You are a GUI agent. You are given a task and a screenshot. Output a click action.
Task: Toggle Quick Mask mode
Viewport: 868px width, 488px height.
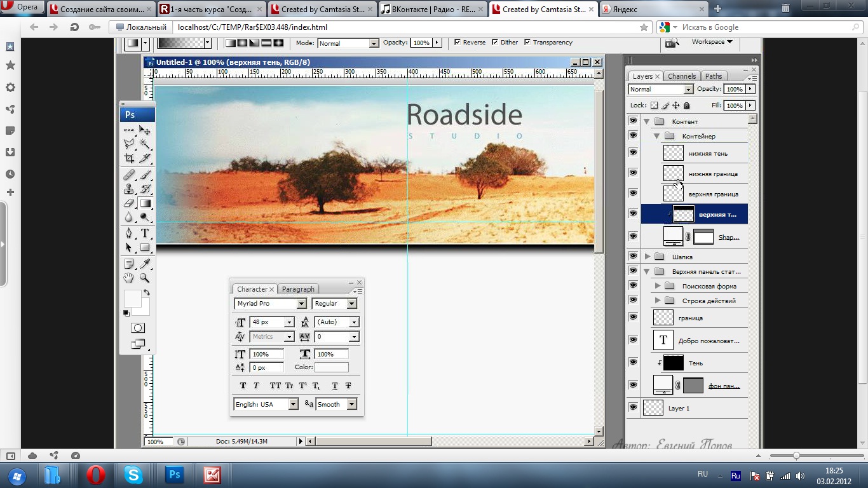[137, 328]
